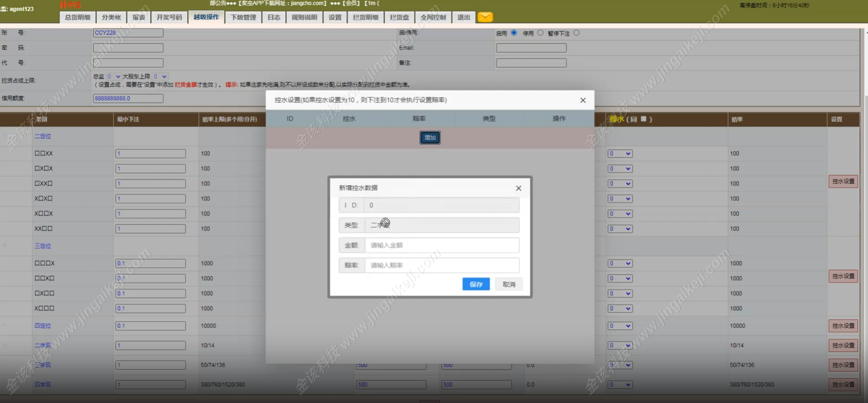Image resolution: width=868 pixels, height=403 pixels.
Task: Open 控水设置 for the 三定位 group
Action: coord(843,276)
